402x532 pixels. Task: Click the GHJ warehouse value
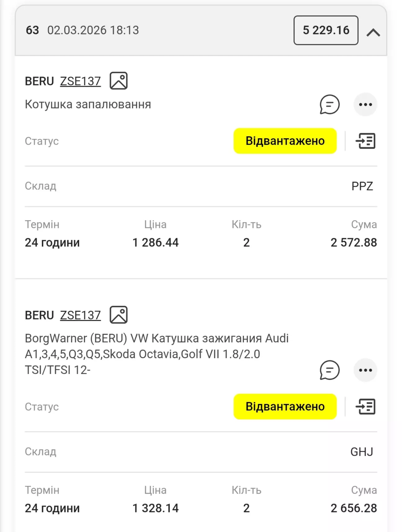(x=361, y=452)
